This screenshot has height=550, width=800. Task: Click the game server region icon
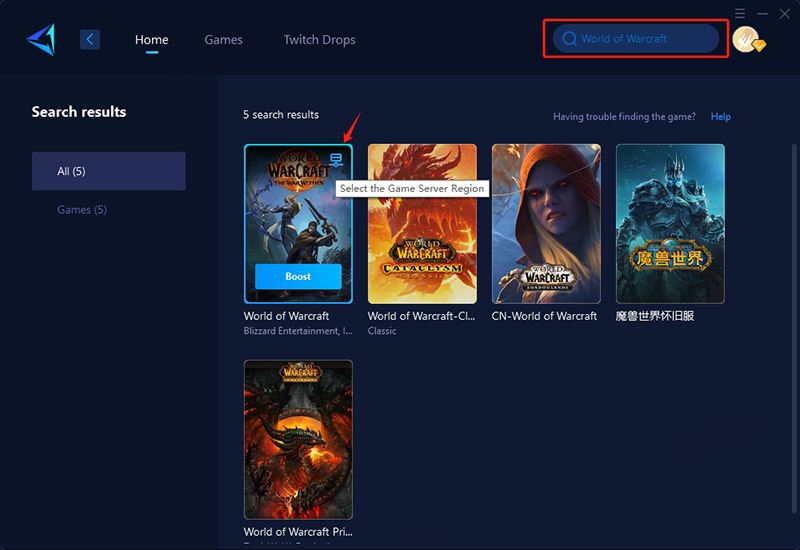click(x=336, y=160)
